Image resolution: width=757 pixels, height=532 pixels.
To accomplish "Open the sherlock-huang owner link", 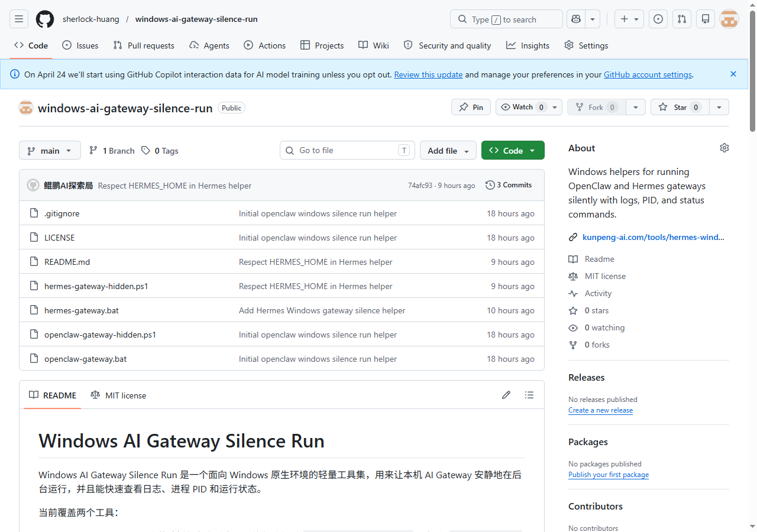I will click(x=91, y=19).
